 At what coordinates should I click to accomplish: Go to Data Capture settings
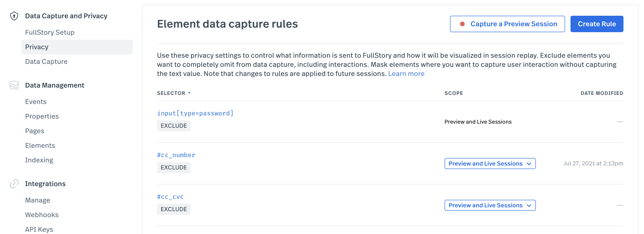pyautogui.click(x=46, y=62)
